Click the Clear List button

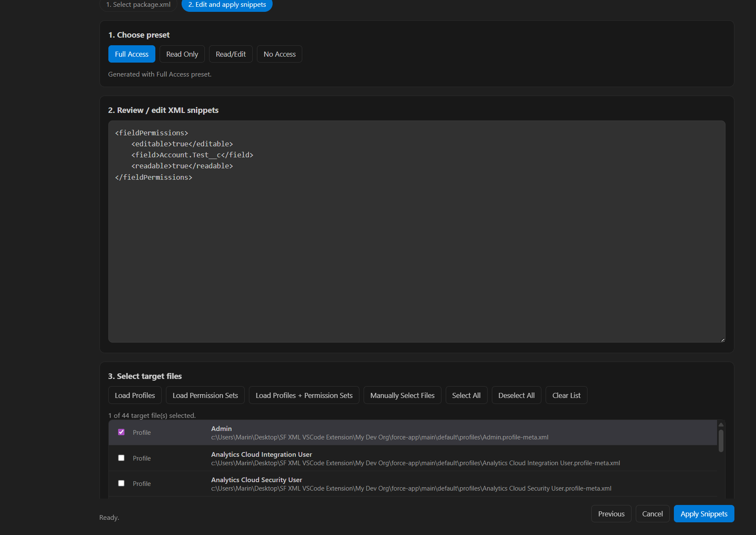pos(566,395)
